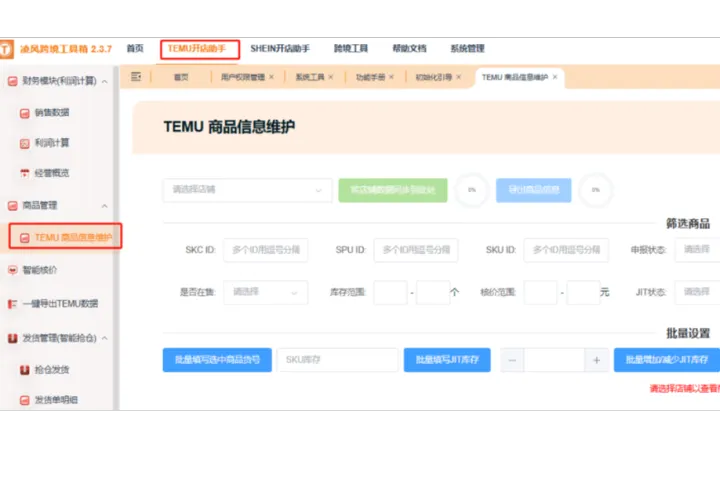Open the 请选择店铺 store dropdown

tap(248, 190)
